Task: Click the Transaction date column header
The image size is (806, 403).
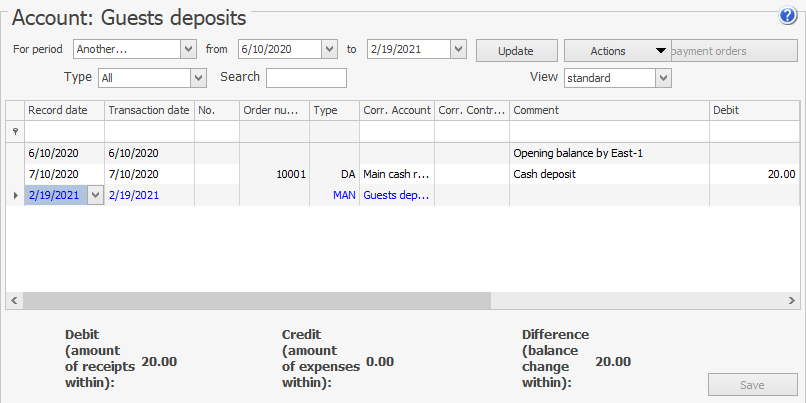Action: [148, 110]
